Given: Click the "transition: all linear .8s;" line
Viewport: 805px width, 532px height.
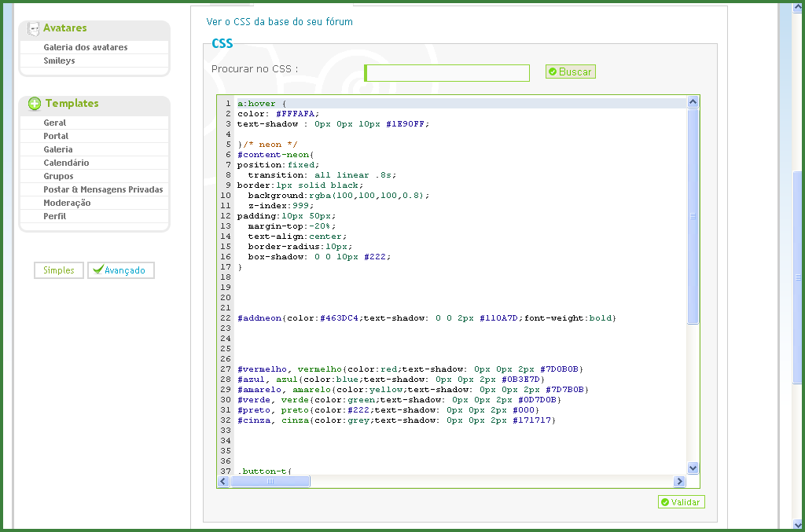Looking at the screenshot, I should click(322, 175).
